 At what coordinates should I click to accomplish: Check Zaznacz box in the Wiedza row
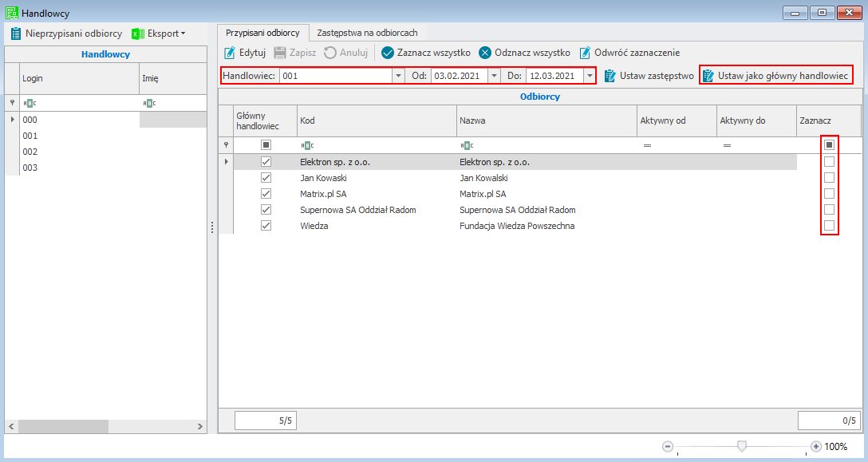click(x=830, y=226)
